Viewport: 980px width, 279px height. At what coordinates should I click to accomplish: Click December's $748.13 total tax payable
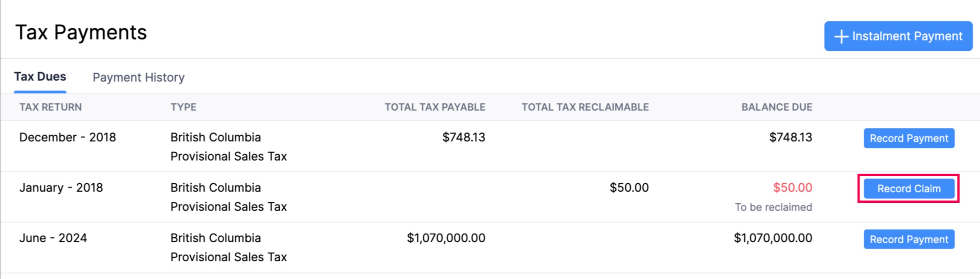pos(464,137)
